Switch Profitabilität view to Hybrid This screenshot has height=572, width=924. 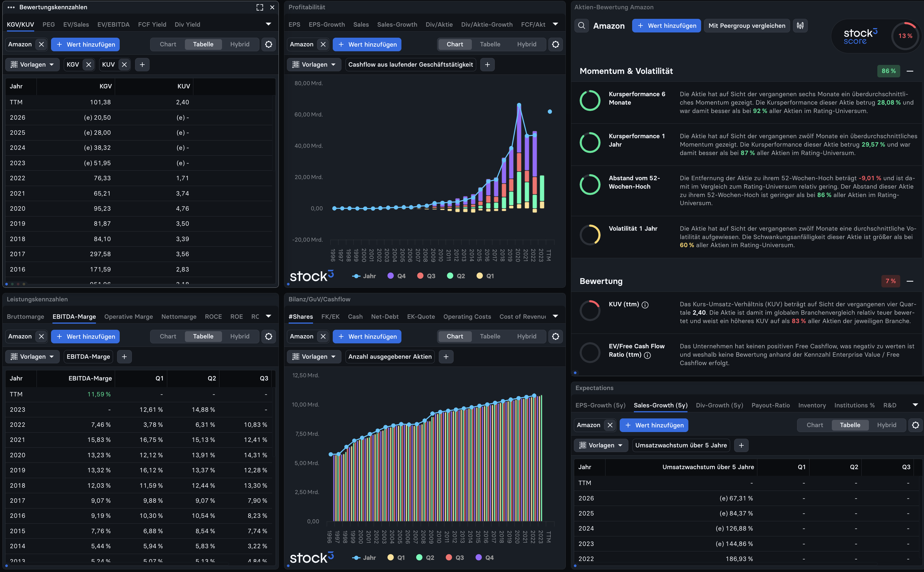(x=527, y=44)
